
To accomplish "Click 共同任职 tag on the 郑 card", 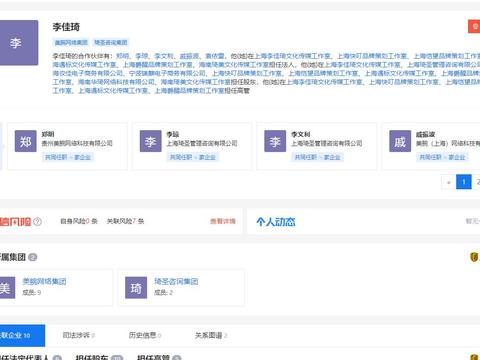I will tap(68, 157).
